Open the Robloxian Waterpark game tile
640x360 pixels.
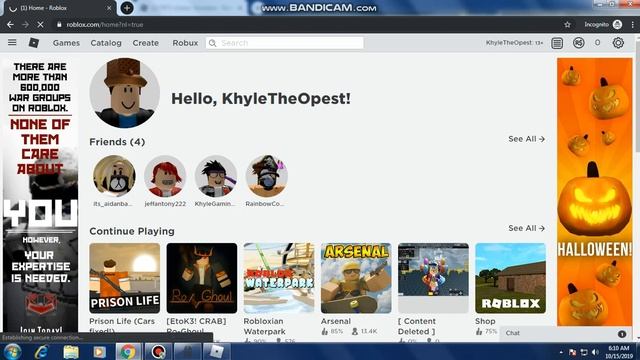click(x=279, y=278)
